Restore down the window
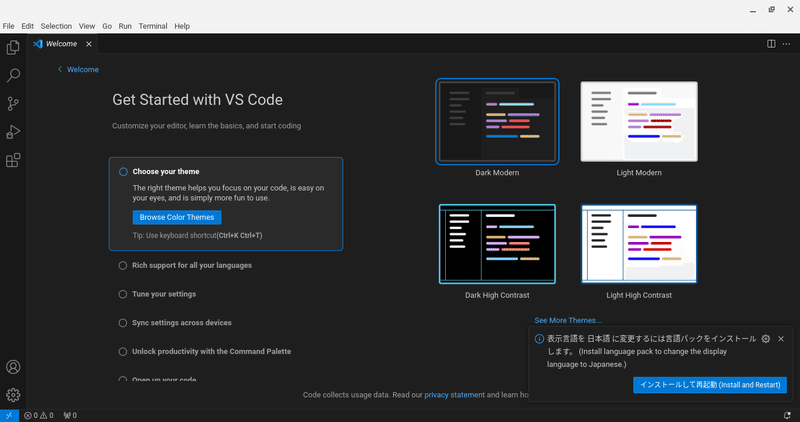 click(x=771, y=10)
